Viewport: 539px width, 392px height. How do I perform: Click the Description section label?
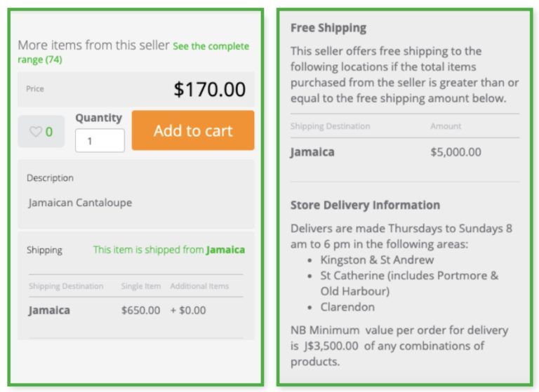pyautogui.click(x=50, y=178)
